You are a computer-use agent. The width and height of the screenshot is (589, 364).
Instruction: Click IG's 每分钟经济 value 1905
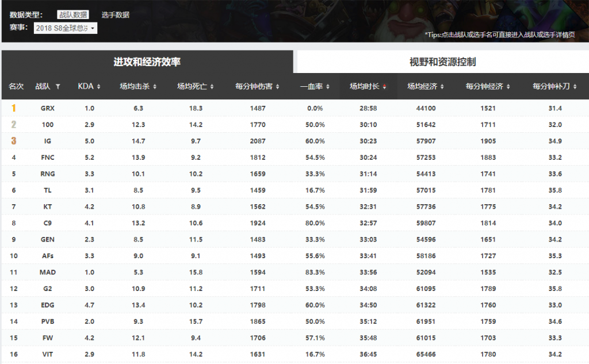tap(488, 141)
